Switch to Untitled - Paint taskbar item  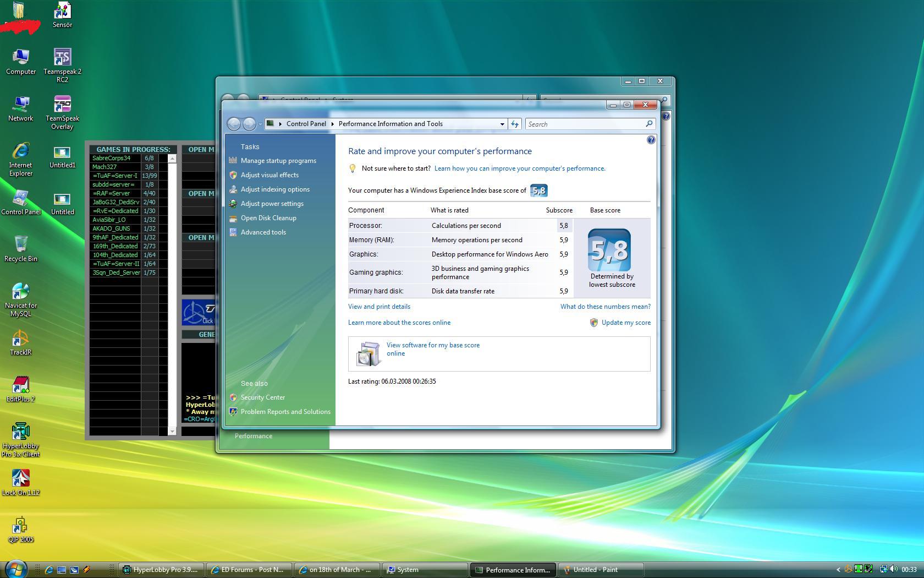tap(600, 570)
